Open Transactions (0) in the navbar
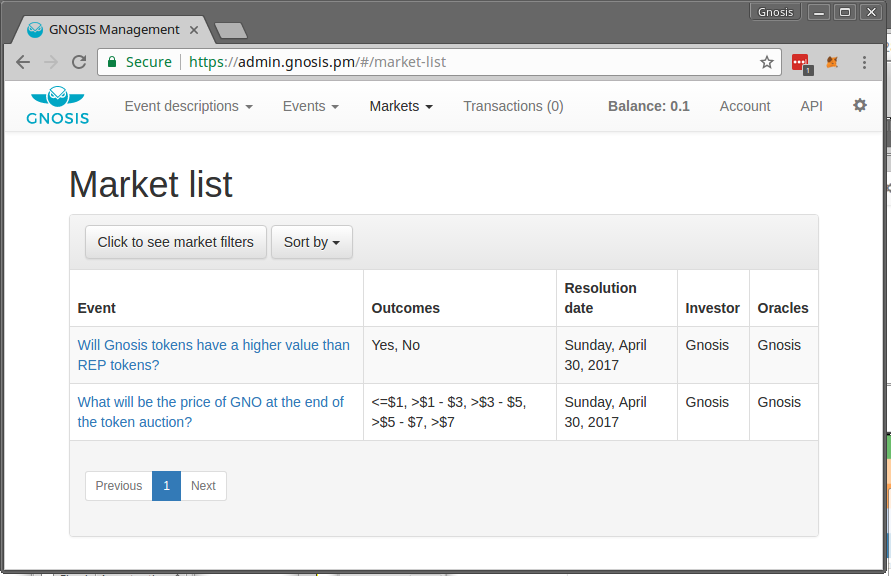Image resolution: width=891 pixels, height=576 pixels. [513, 106]
